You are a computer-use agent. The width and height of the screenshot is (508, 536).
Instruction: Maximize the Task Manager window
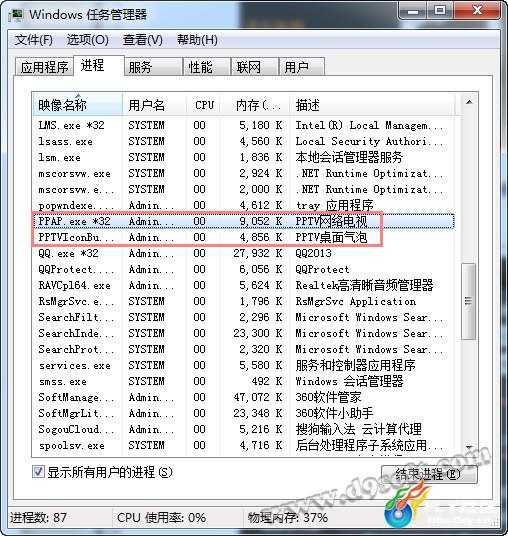(439, 11)
